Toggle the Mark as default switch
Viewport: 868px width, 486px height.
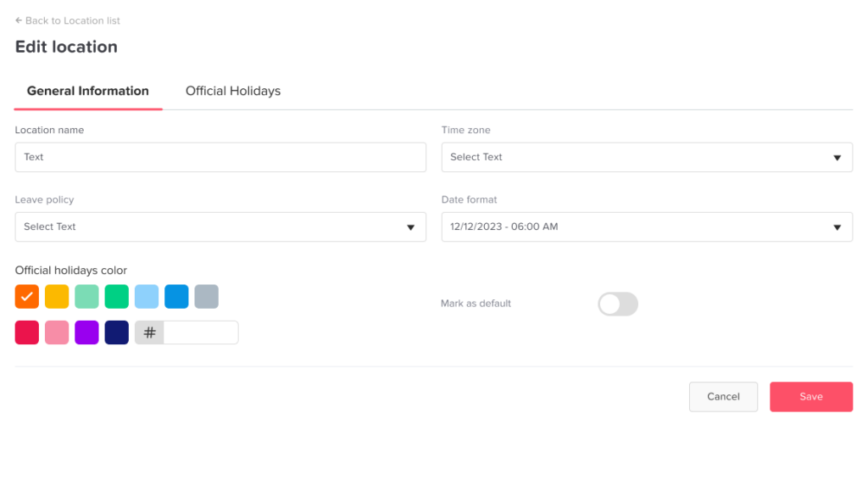pos(617,304)
